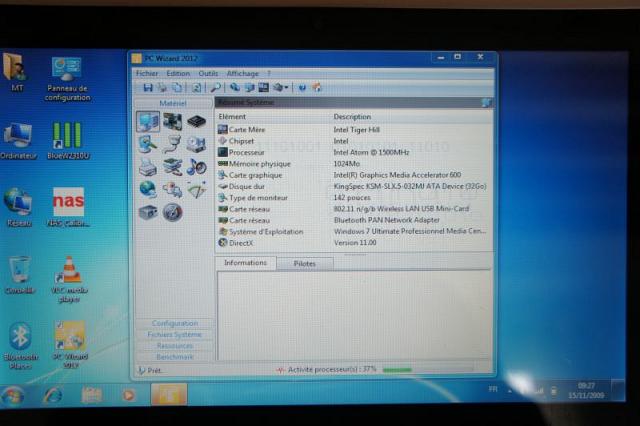The height and width of the screenshot is (426, 640).
Task: Select the globe network icon in Matériel
Action: [x=148, y=189]
